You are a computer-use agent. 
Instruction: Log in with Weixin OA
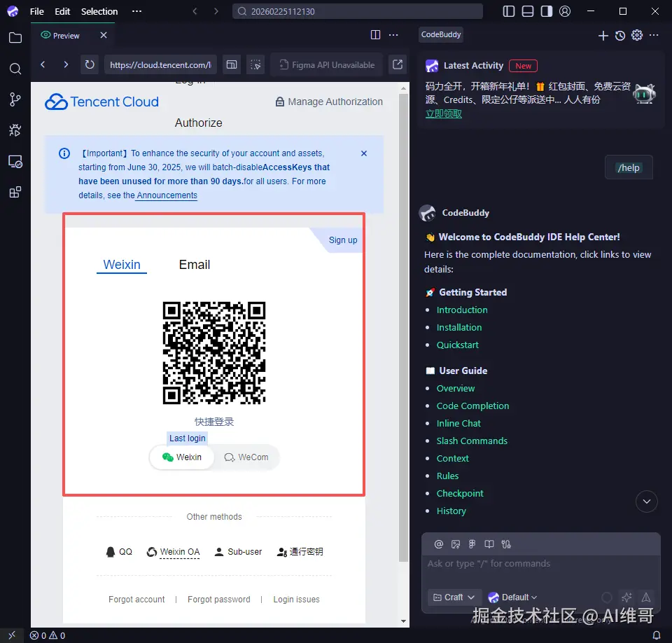tap(173, 552)
